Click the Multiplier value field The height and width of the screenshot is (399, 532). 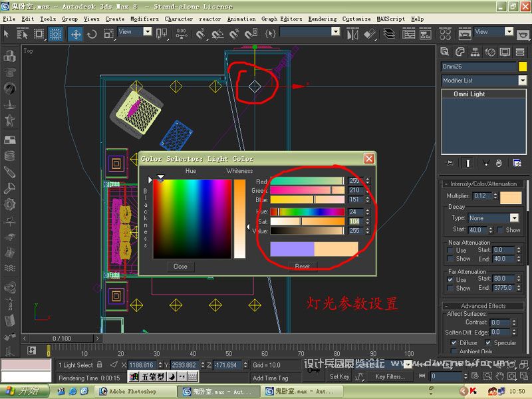(x=481, y=196)
